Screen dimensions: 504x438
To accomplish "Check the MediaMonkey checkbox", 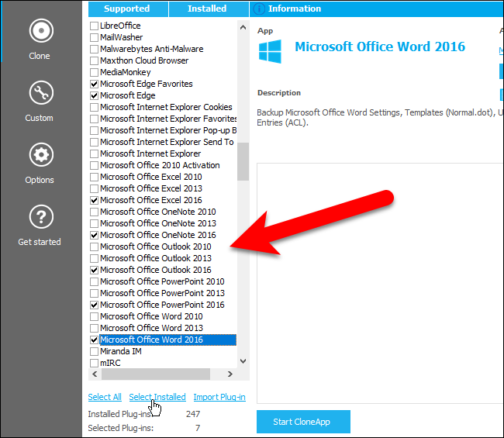I will (94, 72).
